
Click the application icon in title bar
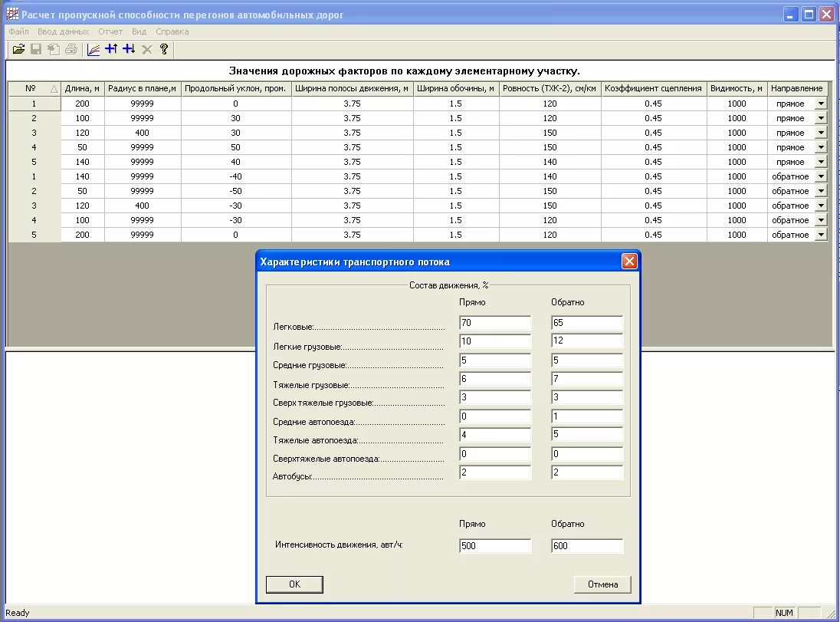point(12,14)
